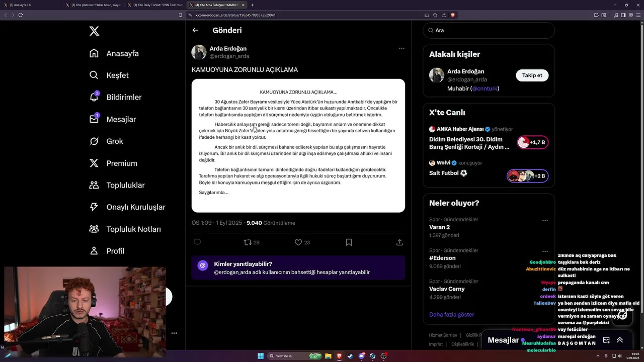Click the Grok icon
This screenshot has width=644, height=362.
(94, 141)
